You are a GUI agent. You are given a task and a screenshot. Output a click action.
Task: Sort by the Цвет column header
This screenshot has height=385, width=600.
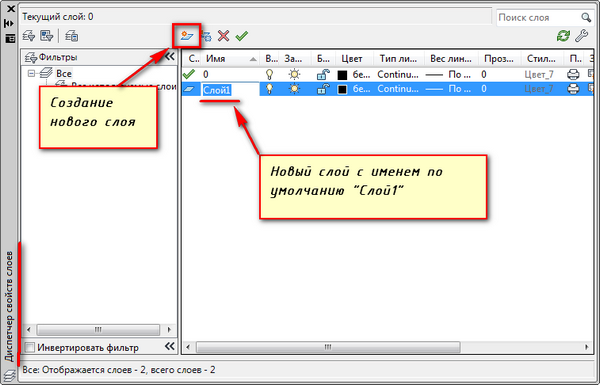pyautogui.click(x=354, y=59)
